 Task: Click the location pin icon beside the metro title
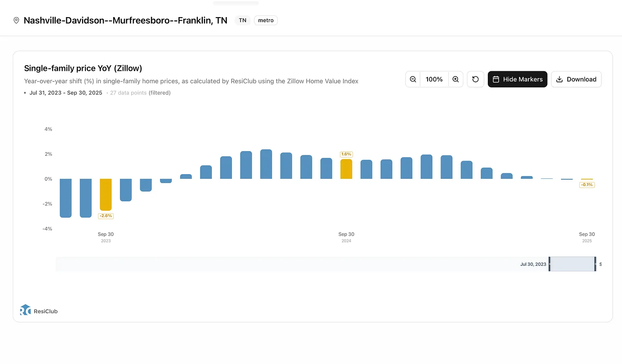(16, 20)
